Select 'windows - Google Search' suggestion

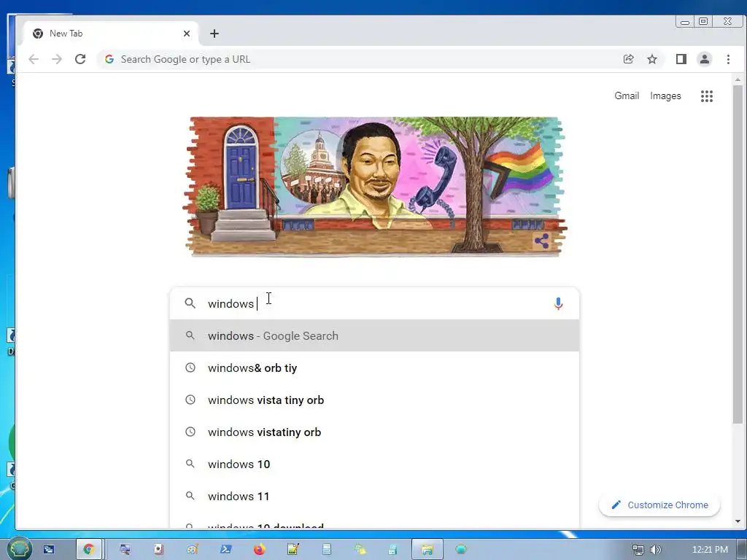point(374,335)
